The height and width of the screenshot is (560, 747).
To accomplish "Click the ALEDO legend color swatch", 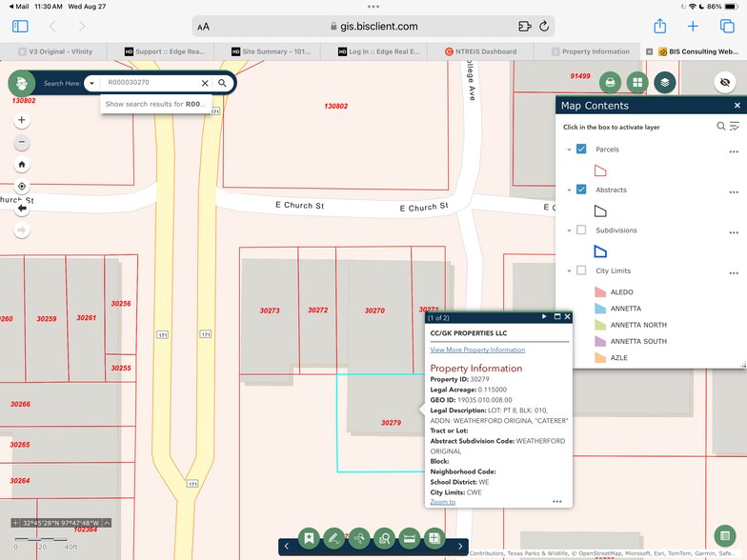I will [x=599, y=292].
